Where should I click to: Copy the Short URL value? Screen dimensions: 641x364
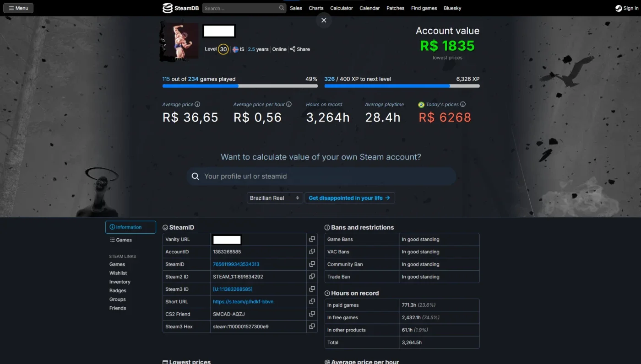312,301
